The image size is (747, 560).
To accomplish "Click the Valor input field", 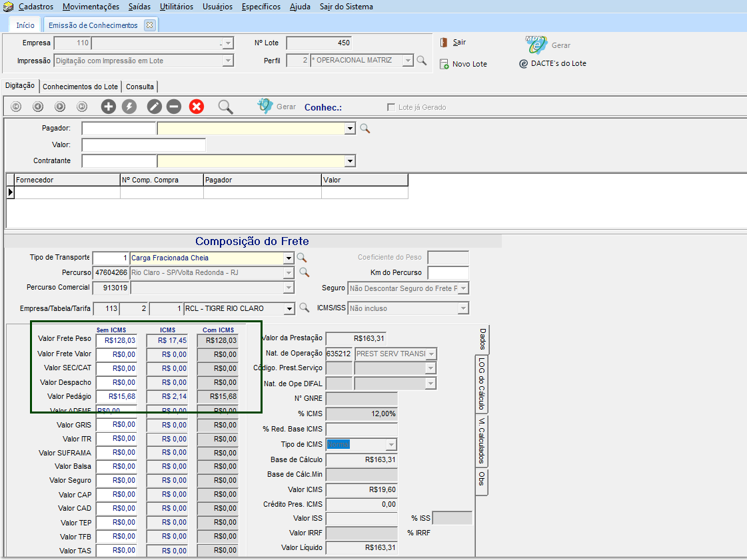I will click(143, 144).
